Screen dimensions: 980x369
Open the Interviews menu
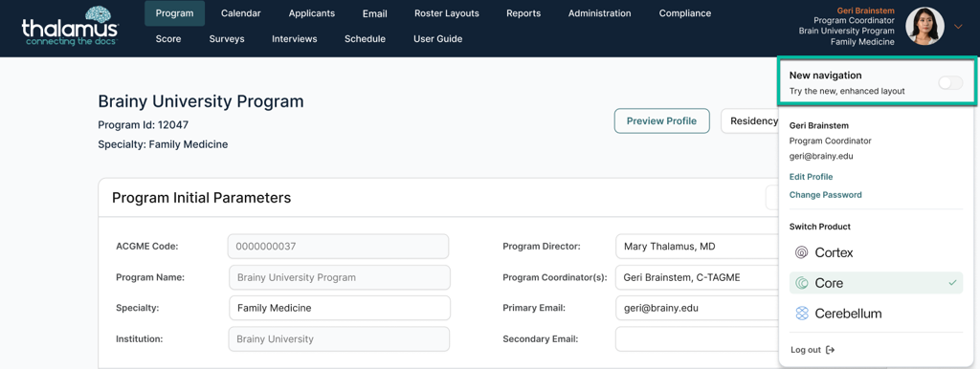pos(295,38)
